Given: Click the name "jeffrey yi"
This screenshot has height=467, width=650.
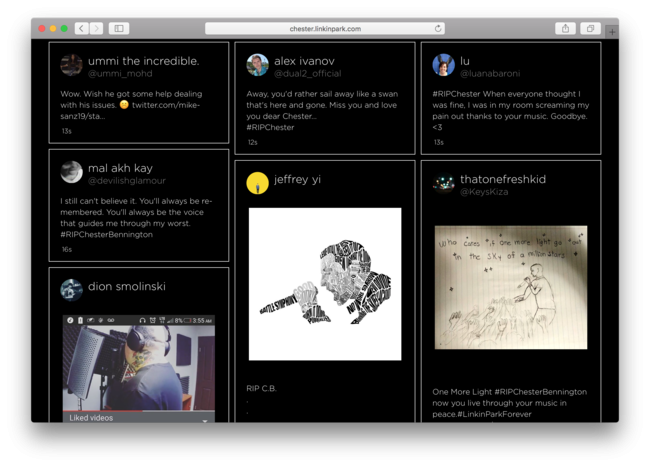Looking at the screenshot, I should click(297, 179).
